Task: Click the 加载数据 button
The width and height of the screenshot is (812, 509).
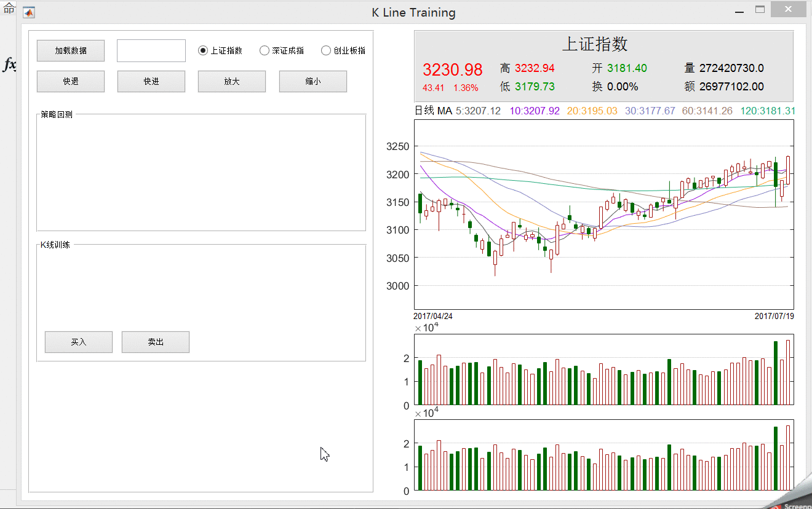Action: click(x=71, y=50)
